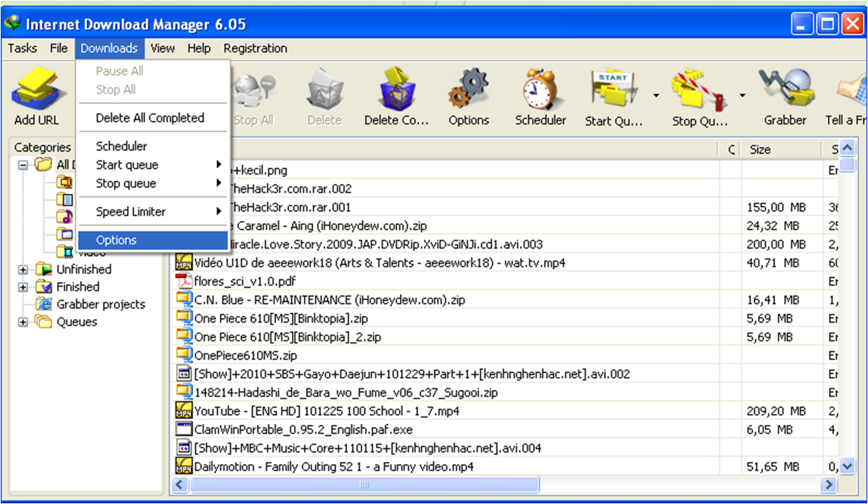Viewport: 868px width, 504px height.
Task: Expand the Queues tree node
Action: [23, 322]
